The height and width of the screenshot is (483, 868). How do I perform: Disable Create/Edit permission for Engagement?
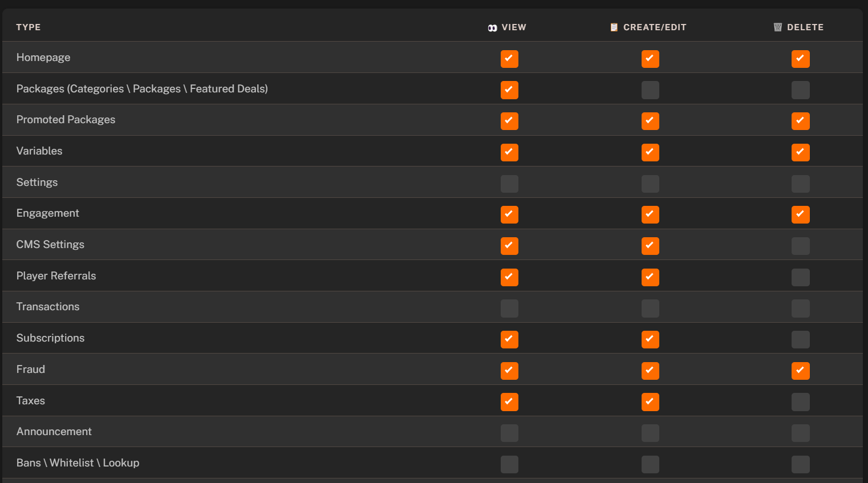650,214
